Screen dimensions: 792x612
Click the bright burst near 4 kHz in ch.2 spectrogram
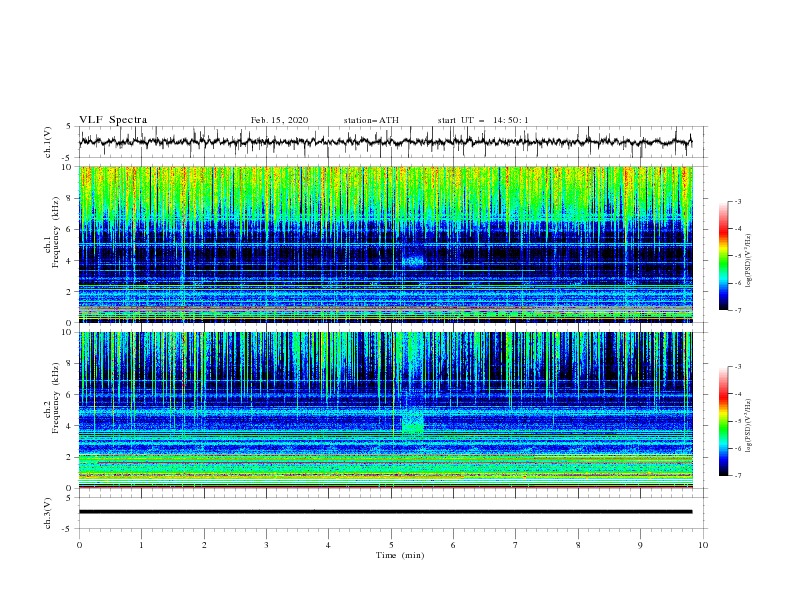(x=413, y=422)
